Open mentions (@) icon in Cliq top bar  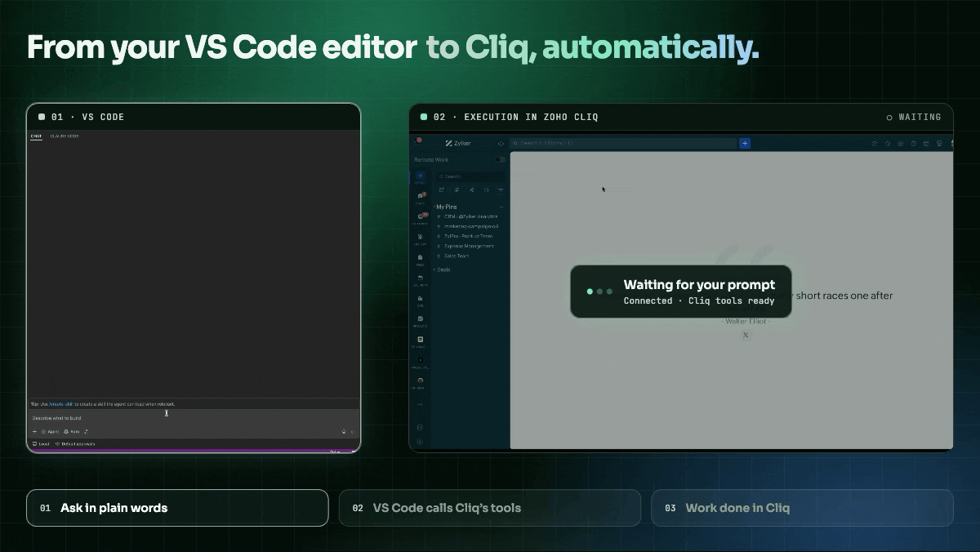tap(901, 143)
